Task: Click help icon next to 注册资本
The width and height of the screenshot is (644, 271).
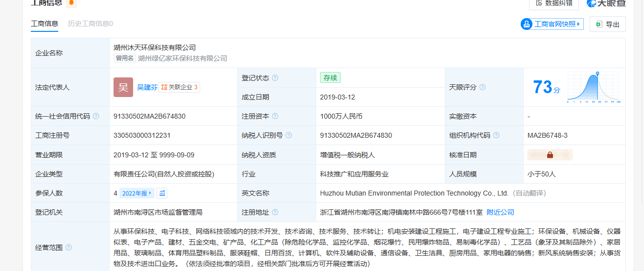Action: [x=275, y=116]
